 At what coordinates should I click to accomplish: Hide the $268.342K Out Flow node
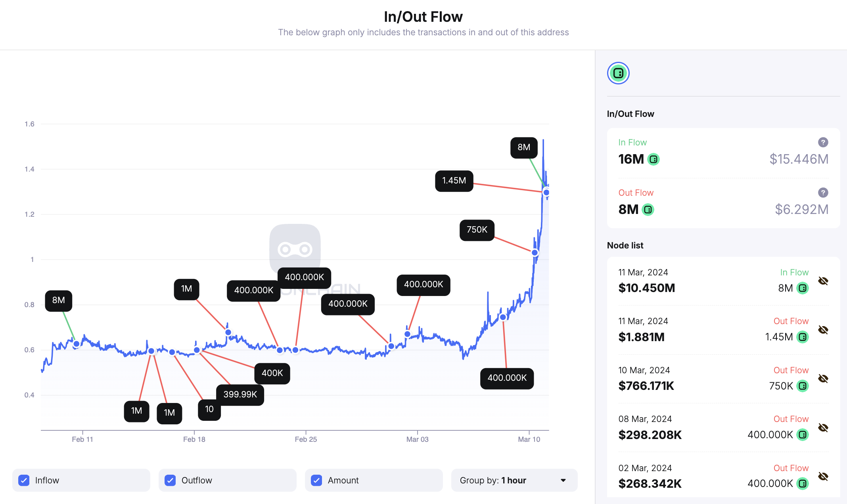tap(823, 476)
